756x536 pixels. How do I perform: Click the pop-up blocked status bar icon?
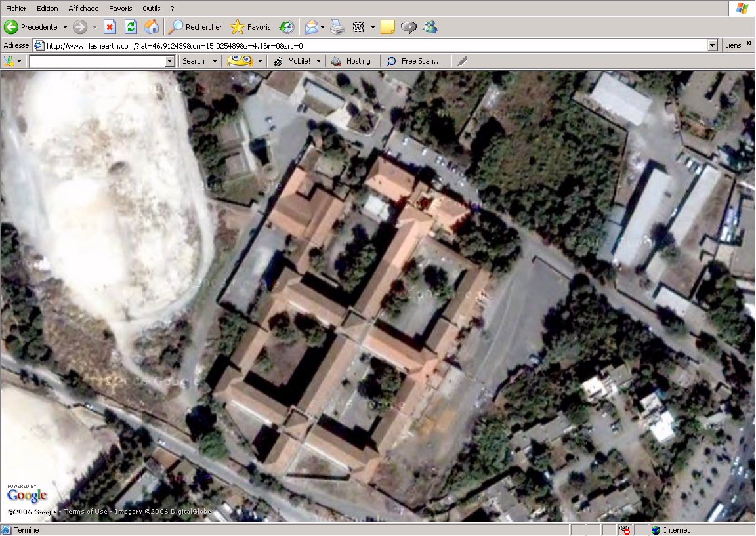pyautogui.click(x=625, y=530)
